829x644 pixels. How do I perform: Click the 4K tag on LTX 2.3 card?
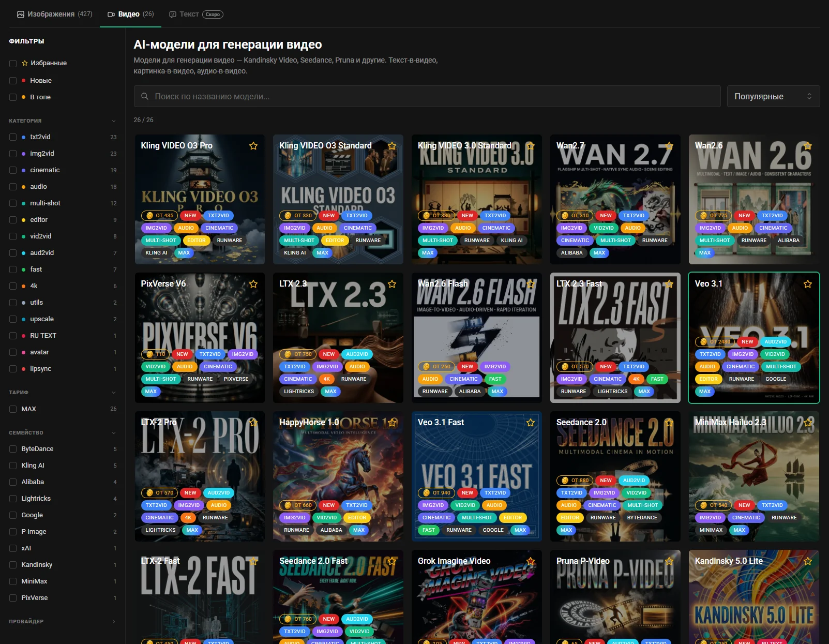[327, 379]
